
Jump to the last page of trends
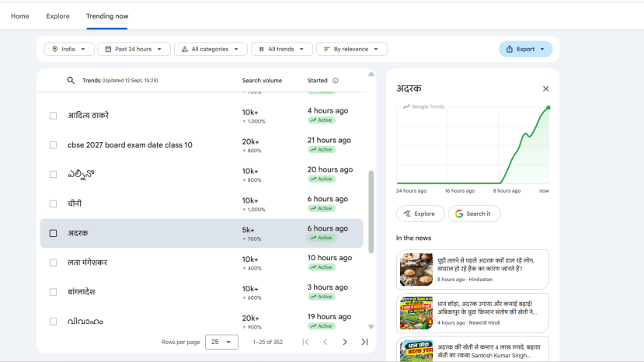364,342
